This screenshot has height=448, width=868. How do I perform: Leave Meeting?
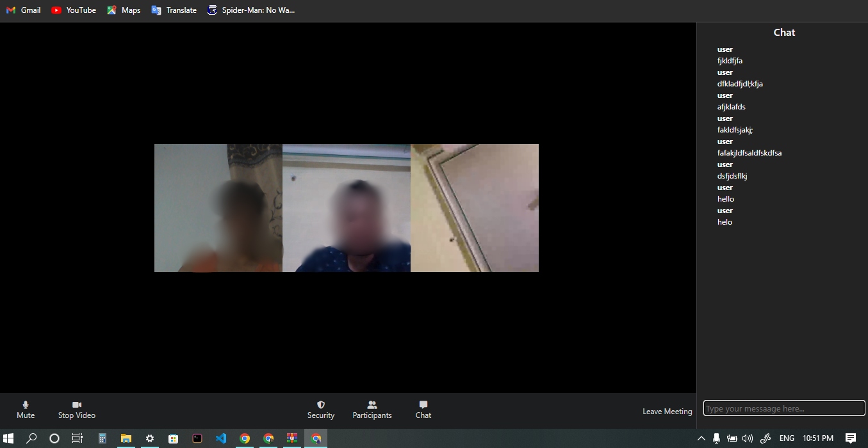click(x=667, y=412)
